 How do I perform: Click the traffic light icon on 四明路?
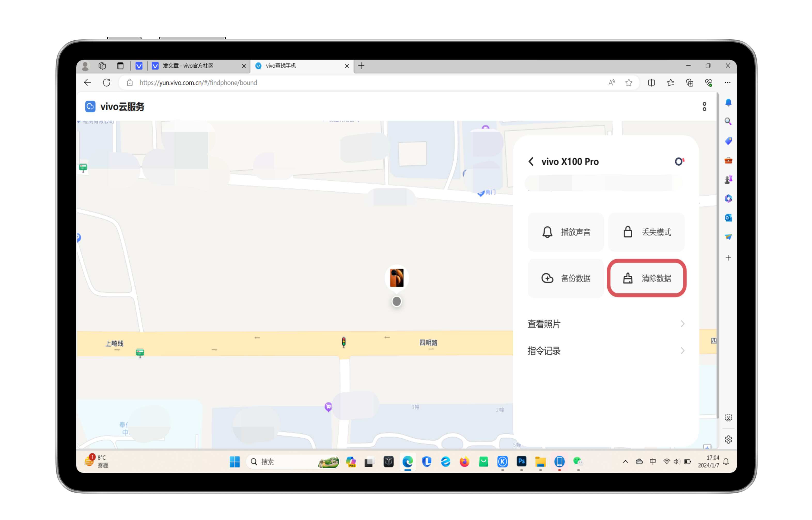pyautogui.click(x=343, y=342)
